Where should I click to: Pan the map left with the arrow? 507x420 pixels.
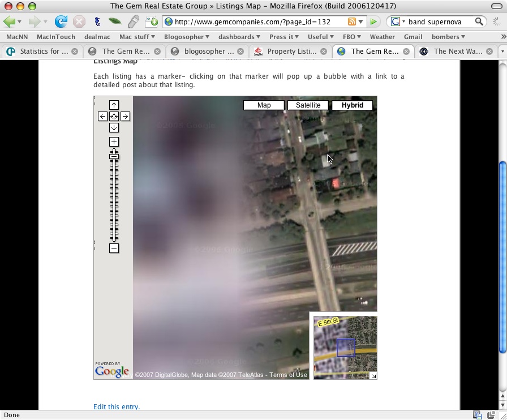tap(102, 116)
